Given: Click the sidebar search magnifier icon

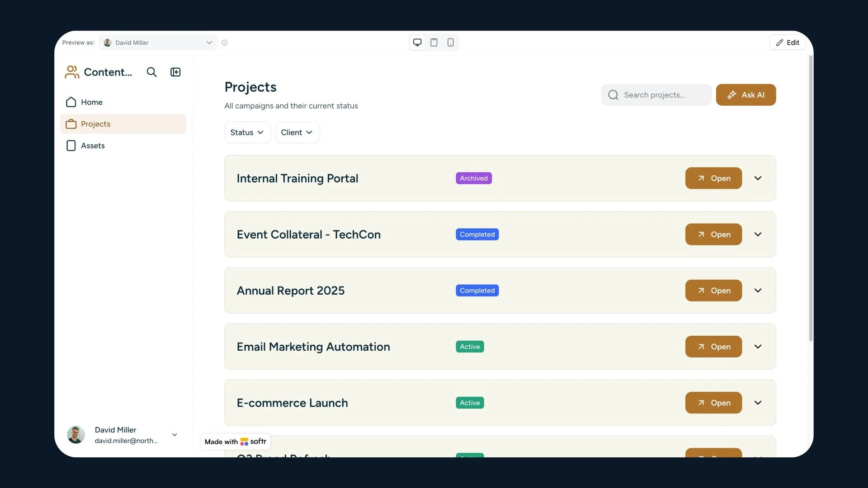Looking at the screenshot, I should (151, 72).
